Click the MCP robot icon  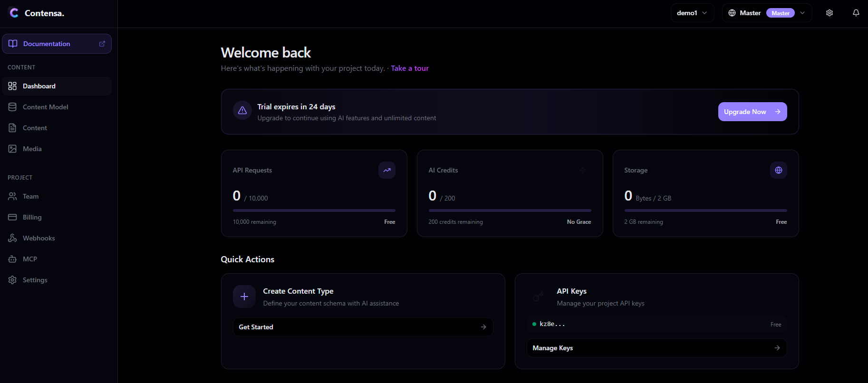(x=12, y=259)
